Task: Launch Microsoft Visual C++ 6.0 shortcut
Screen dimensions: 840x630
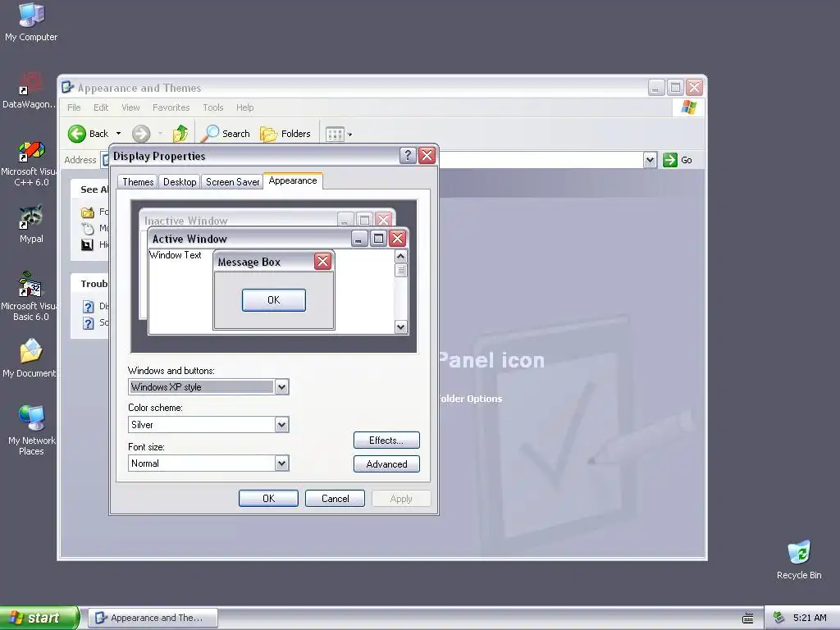Action: pyautogui.click(x=31, y=163)
